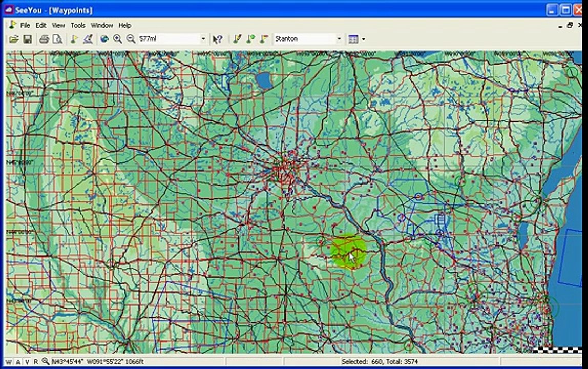Maximize the SeeYou application window

pyautogui.click(x=565, y=10)
